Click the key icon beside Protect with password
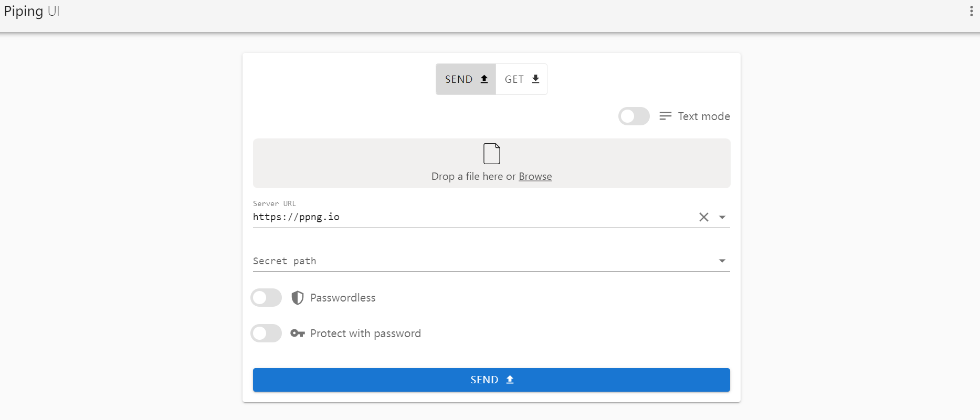The height and width of the screenshot is (420, 980). [x=298, y=333]
